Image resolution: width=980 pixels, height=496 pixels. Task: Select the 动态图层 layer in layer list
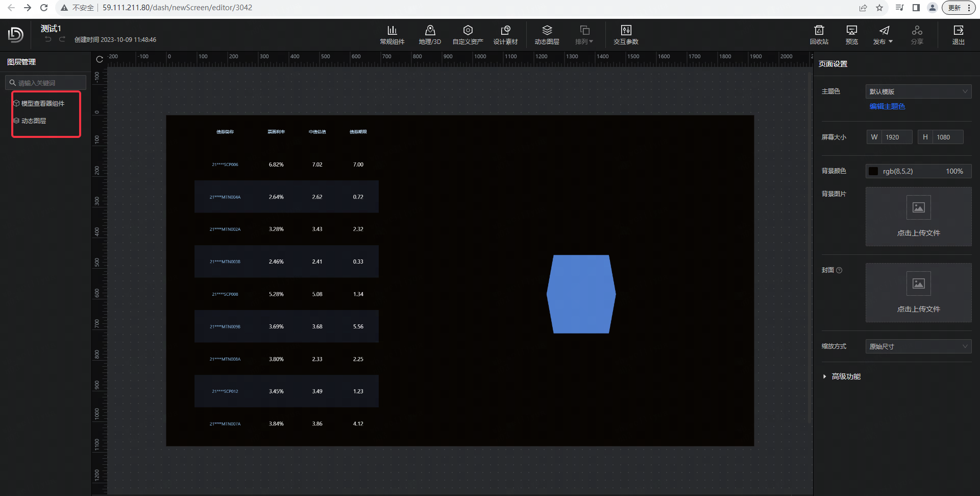[x=34, y=121]
